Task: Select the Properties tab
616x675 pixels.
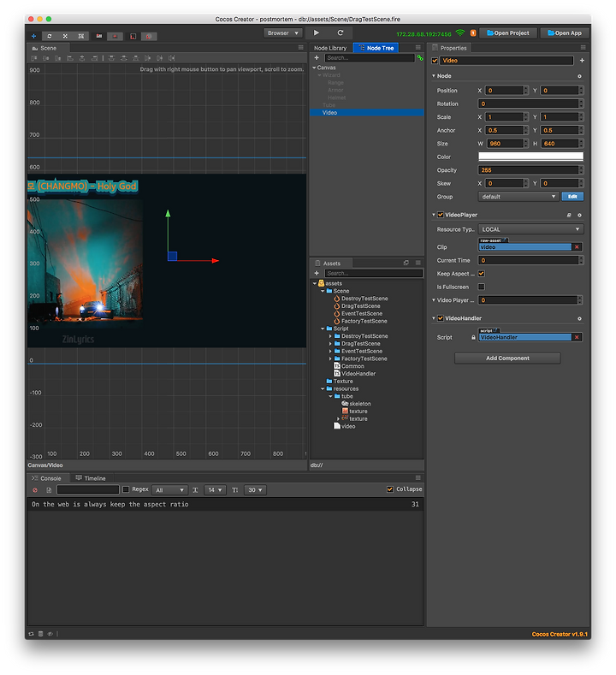Action: pos(449,48)
